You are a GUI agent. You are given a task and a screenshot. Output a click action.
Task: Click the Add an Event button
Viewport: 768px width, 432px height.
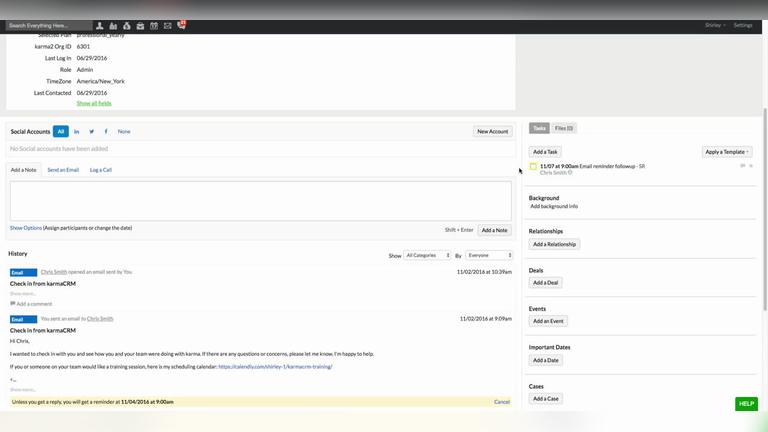click(548, 321)
